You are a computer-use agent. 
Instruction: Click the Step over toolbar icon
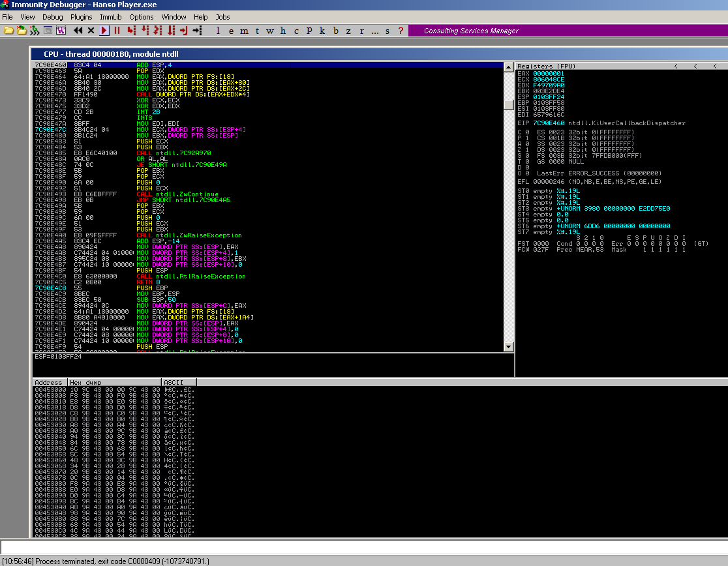(145, 31)
